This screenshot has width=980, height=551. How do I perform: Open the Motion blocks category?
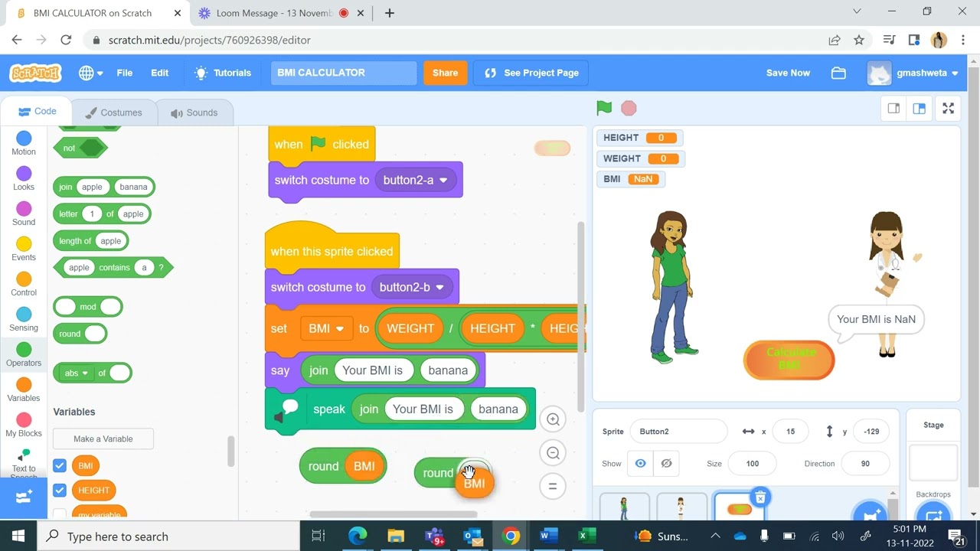(24, 143)
